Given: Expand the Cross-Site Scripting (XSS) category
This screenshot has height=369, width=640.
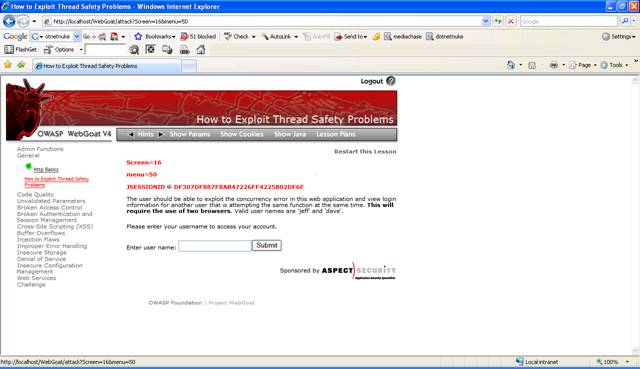Looking at the screenshot, I should pyautogui.click(x=55, y=227).
